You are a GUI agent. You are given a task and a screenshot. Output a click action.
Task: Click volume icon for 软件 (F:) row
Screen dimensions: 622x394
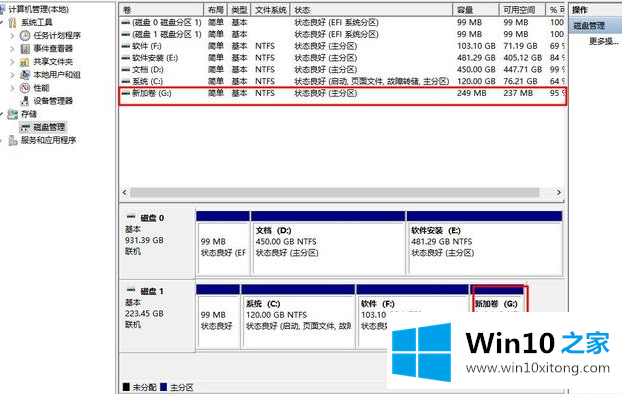pos(126,46)
